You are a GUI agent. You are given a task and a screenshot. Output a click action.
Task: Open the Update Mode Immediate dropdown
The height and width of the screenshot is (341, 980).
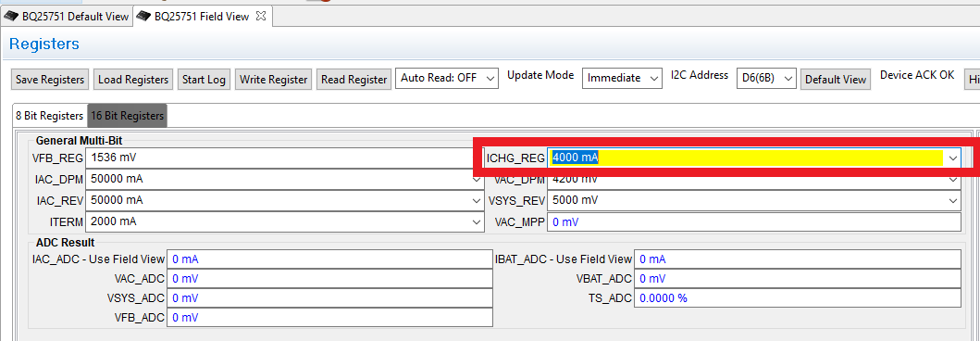622,78
